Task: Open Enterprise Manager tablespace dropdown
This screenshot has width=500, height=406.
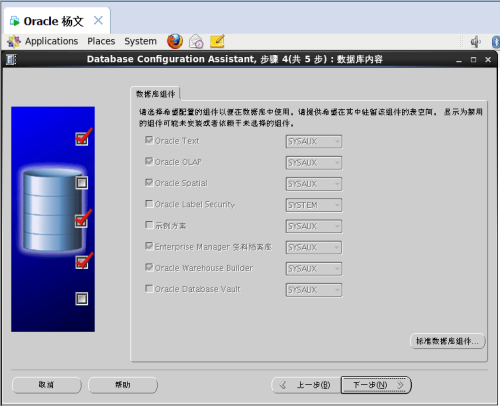Action: (314, 248)
